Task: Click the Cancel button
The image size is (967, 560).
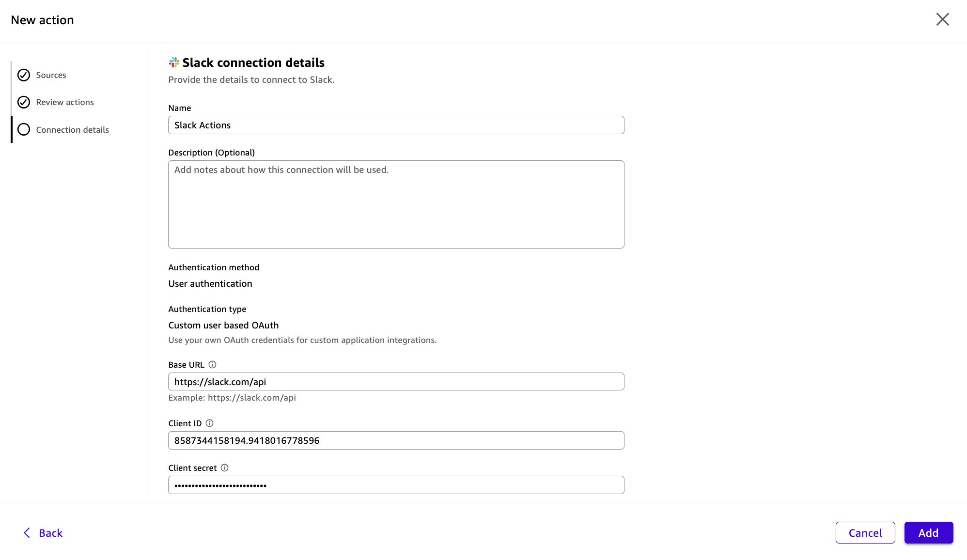Action: click(x=865, y=533)
